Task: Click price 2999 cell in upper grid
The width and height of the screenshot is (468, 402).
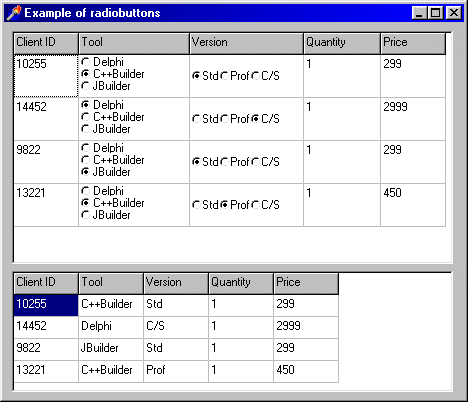Action: (413, 119)
